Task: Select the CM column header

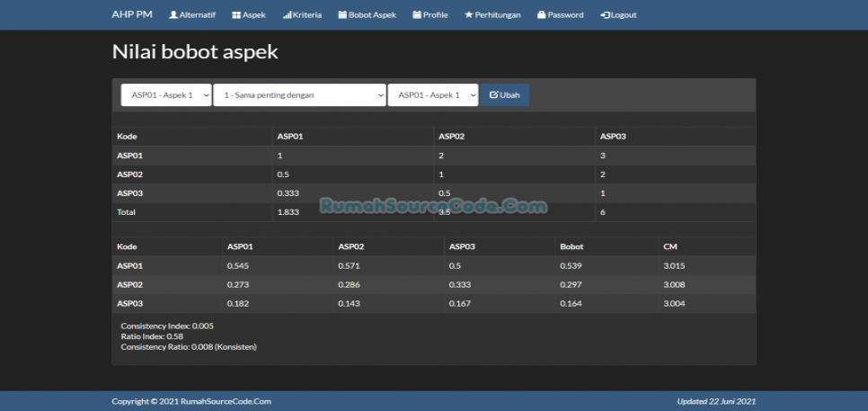Action: (x=669, y=247)
